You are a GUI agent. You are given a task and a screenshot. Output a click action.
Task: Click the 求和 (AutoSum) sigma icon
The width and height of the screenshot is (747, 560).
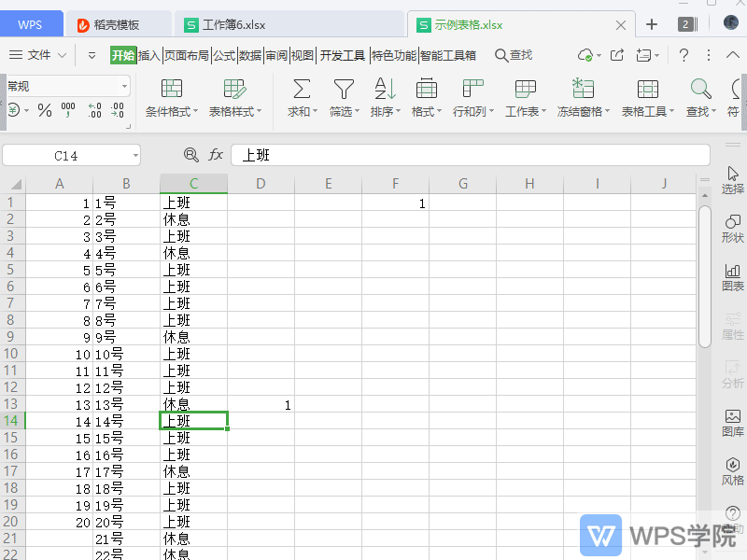click(302, 90)
